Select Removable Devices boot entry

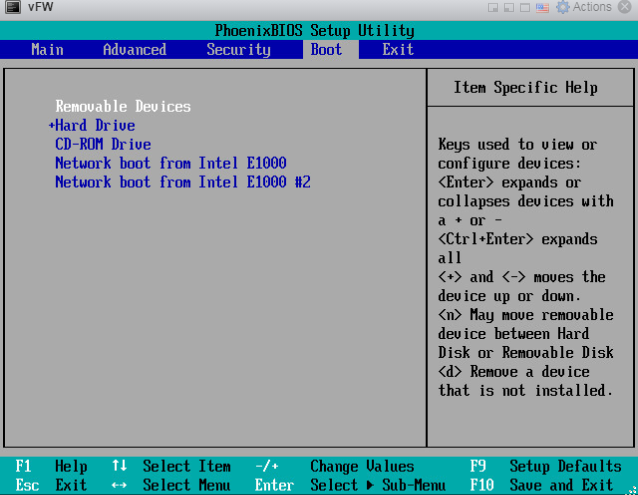coord(123,107)
